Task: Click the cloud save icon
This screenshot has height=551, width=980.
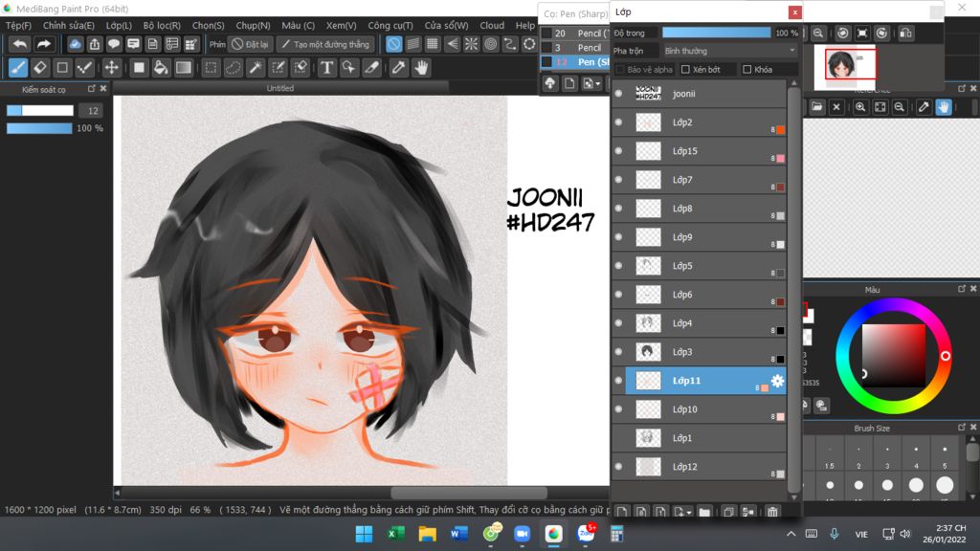Action: (x=75, y=44)
